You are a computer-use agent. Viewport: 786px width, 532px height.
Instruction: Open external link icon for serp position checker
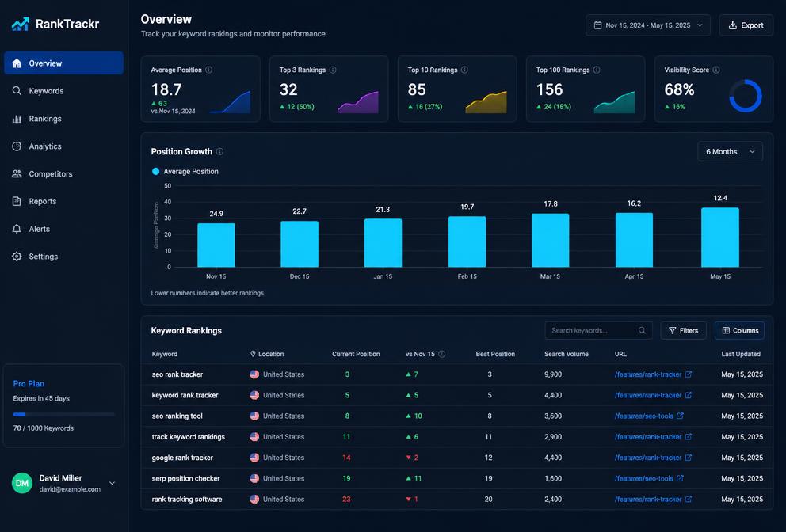pyautogui.click(x=681, y=478)
